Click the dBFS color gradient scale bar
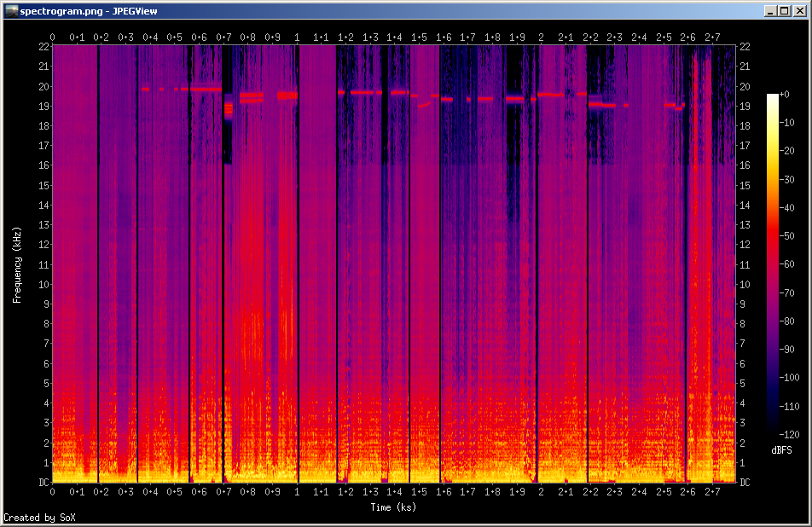Image resolution: width=812 pixels, height=527 pixels. point(771,264)
